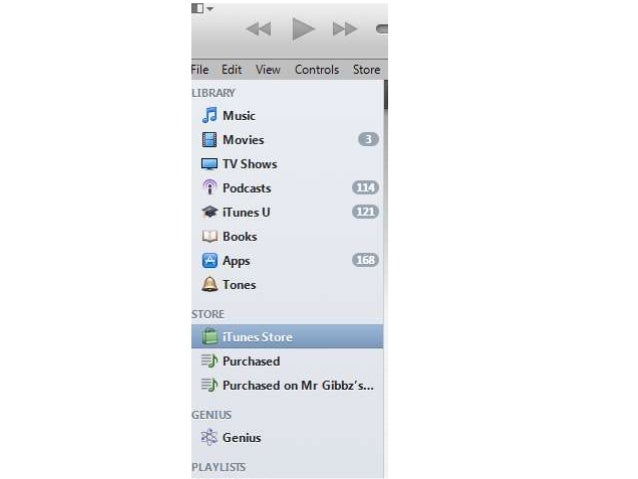Select Music in the library

tap(287, 116)
